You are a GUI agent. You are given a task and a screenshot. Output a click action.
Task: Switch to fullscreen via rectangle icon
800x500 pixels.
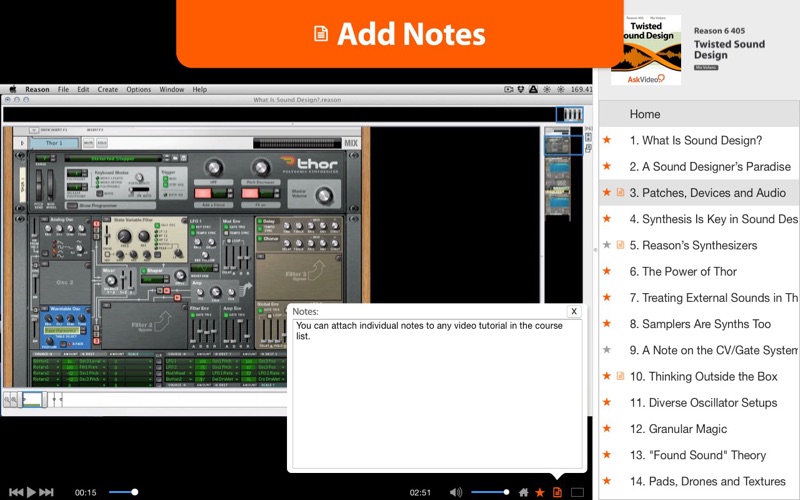[x=577, y=492]
